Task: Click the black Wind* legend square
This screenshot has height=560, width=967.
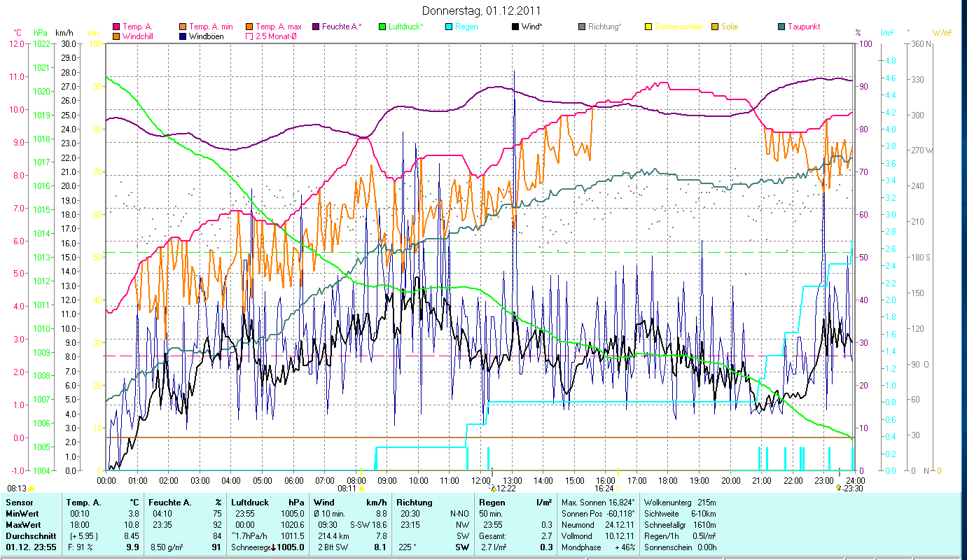Action: 515,27
